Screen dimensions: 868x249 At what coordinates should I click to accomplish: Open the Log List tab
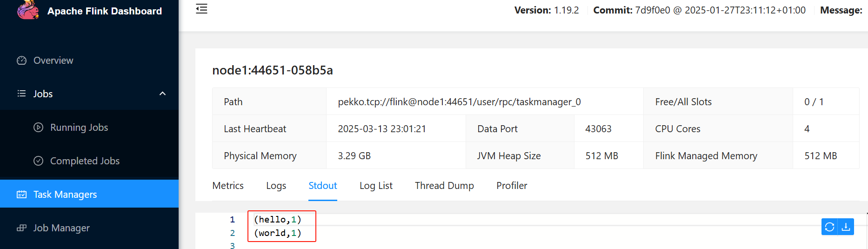[376, 186]
